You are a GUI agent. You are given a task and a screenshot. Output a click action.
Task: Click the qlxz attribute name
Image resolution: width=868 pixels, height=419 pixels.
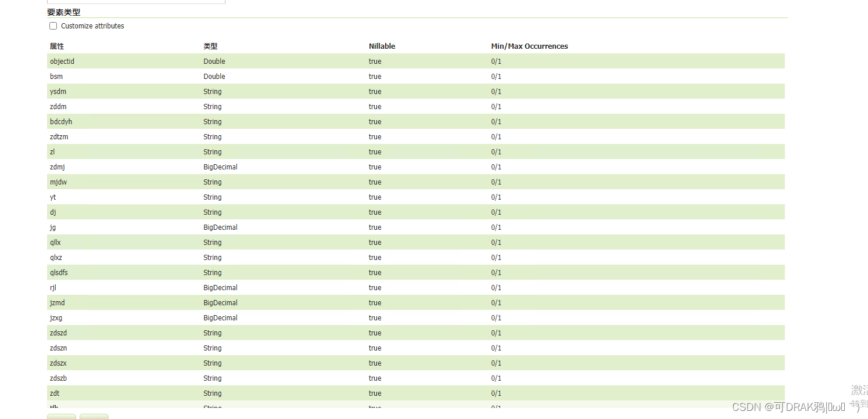56,258
